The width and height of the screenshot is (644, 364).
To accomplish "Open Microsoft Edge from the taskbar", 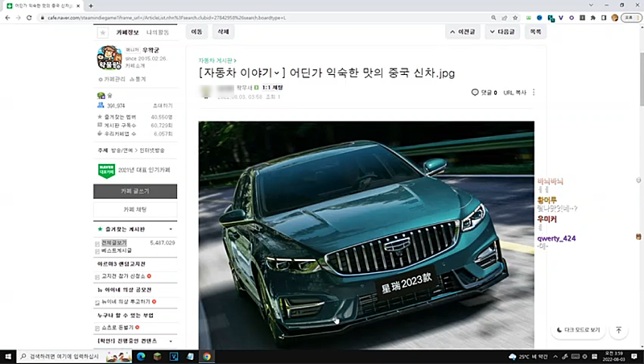I will click(x=141, y=357).
